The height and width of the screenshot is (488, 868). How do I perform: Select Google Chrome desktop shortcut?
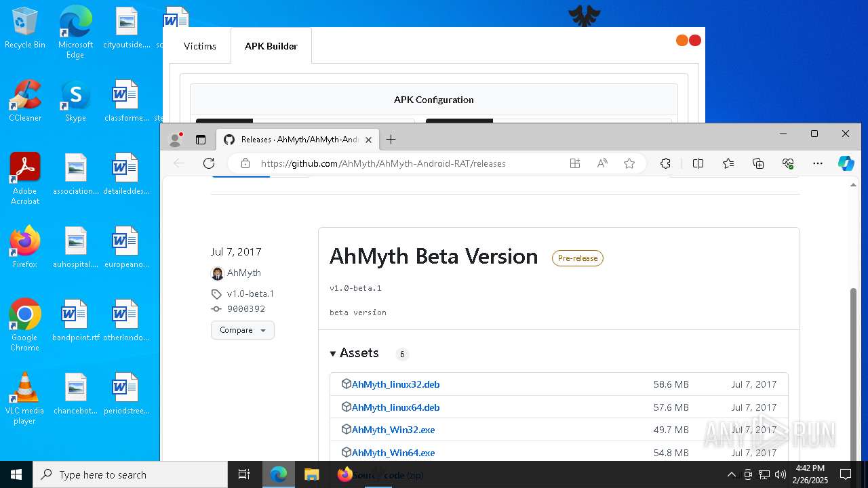pyautogui.click(x=25, y=325)
